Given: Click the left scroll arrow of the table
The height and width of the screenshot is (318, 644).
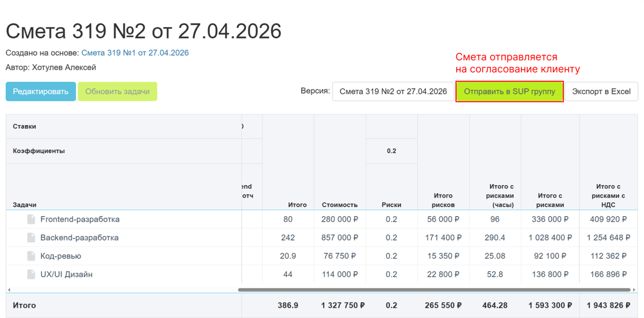Looking at the screenshot, I should [x=9, y=290].
